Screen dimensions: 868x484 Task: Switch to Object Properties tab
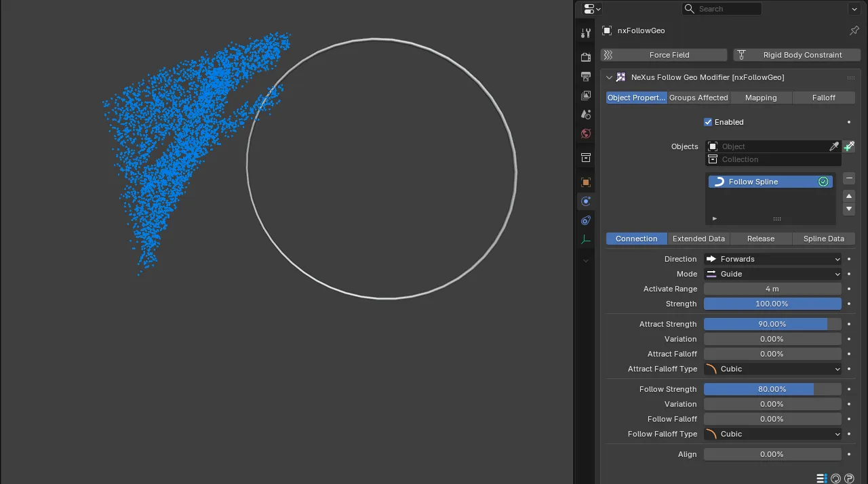(636, 98)
